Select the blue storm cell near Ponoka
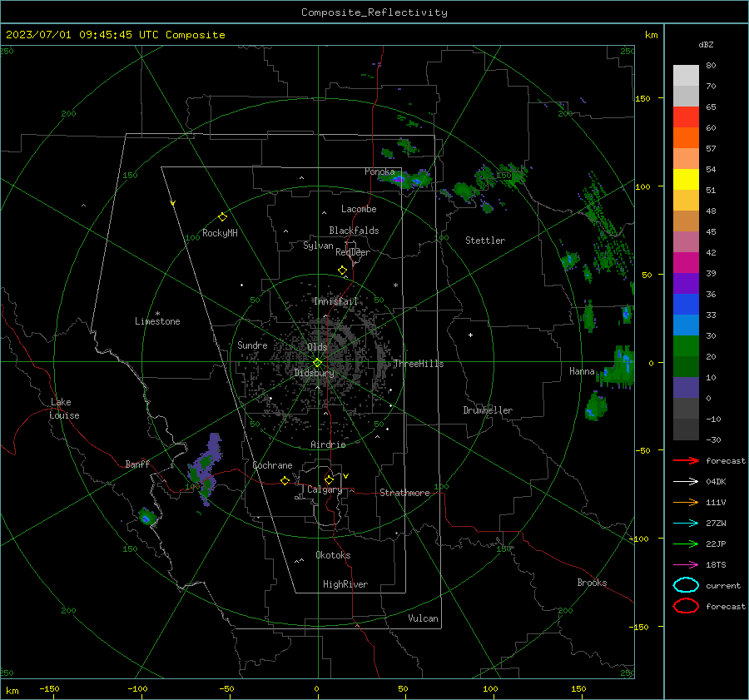The width and height of the screenshot is (749, 700). (405, 179)
